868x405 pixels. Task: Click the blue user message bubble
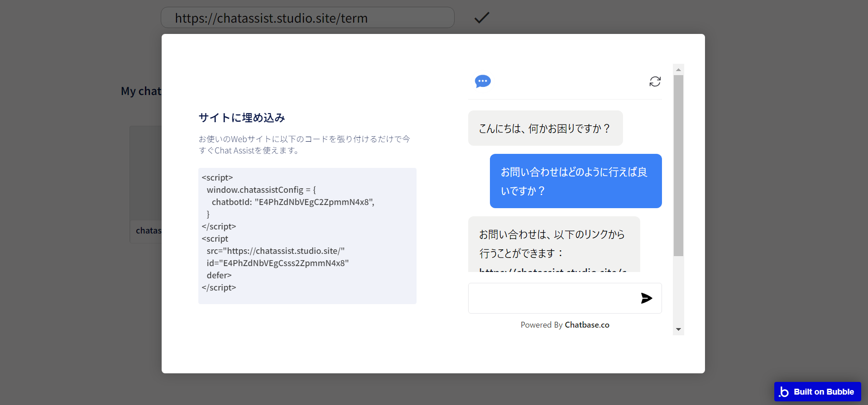(576, 181)
